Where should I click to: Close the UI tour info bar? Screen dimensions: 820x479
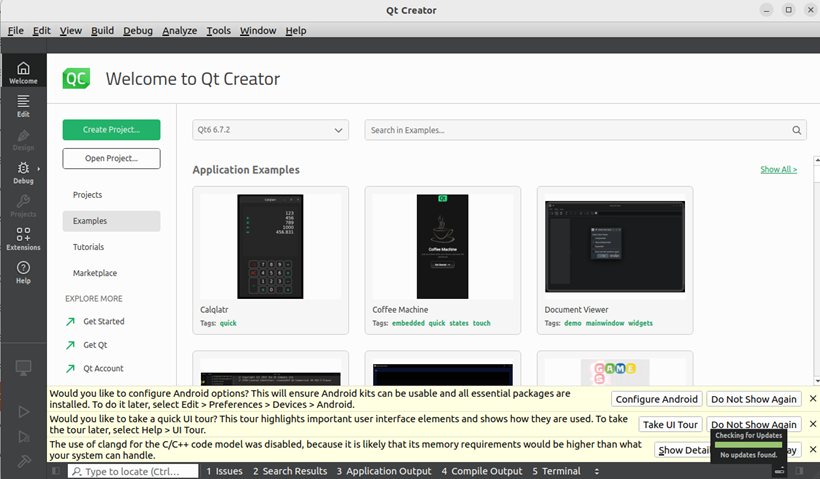[x=813, y=424]
